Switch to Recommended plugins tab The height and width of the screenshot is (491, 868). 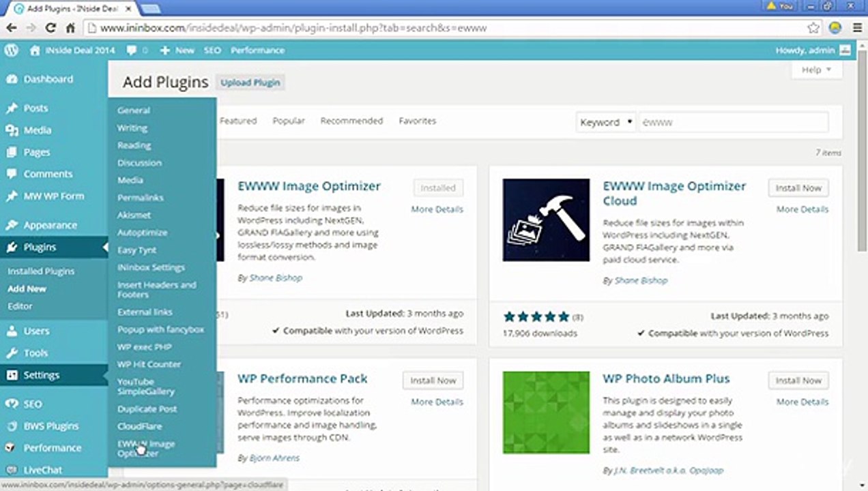click(351, 121)
